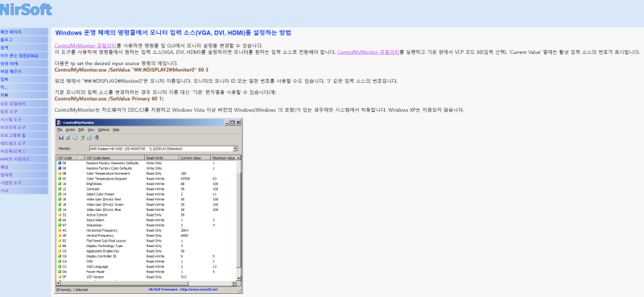Click the ControlMyMonitor title bar app icon
The image size is (644, 297).
(x=60, y=122)
